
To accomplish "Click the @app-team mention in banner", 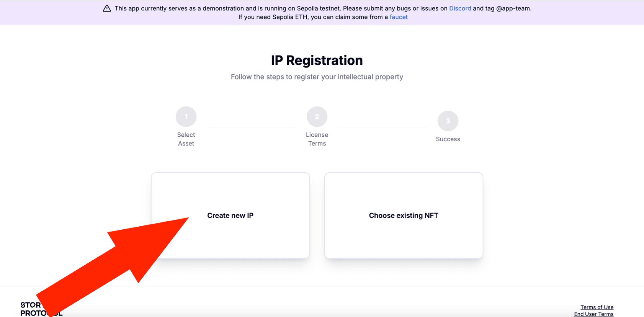I will tap(513, 8).
